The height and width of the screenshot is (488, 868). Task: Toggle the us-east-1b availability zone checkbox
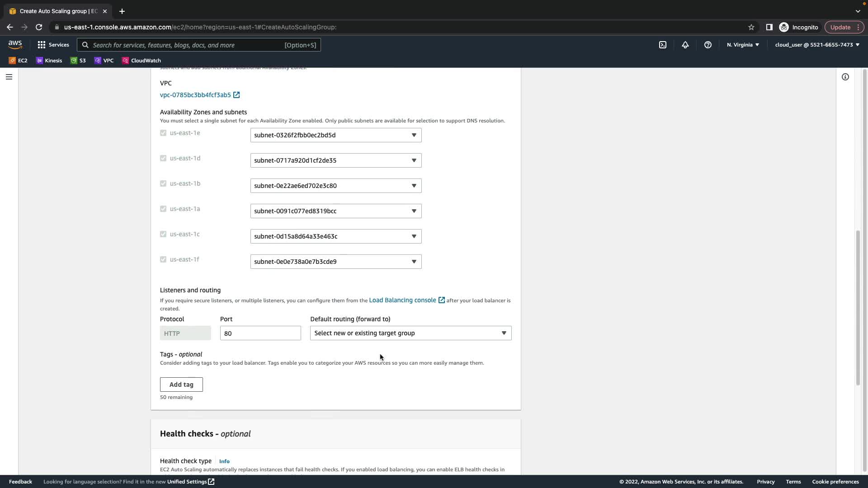(163, 183)
